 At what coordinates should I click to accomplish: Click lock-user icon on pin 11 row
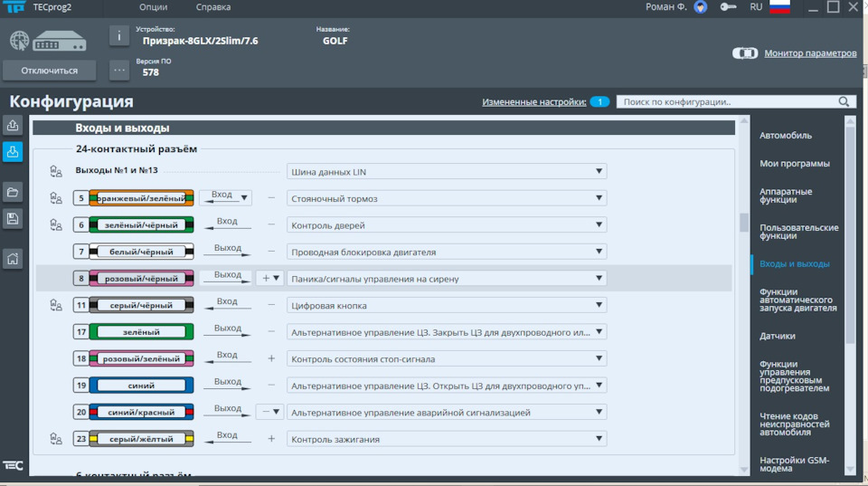point(56,305)
